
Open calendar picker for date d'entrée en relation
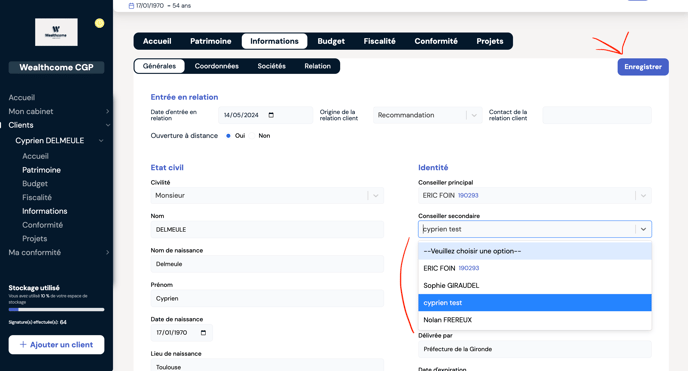point(271,115)
